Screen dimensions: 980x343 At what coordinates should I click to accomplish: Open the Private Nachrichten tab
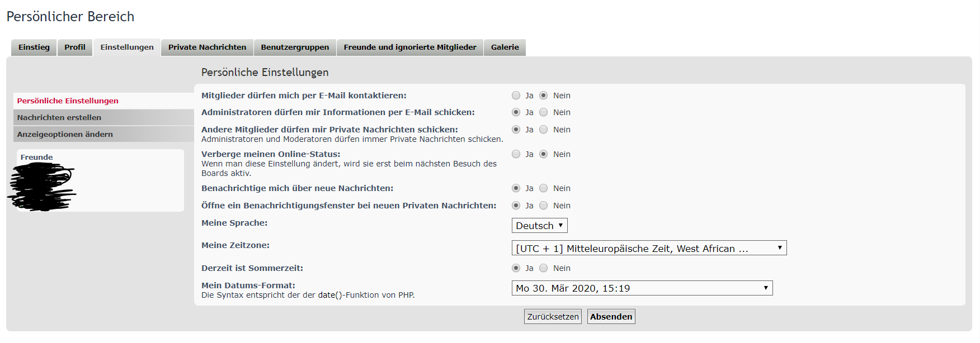207,47
